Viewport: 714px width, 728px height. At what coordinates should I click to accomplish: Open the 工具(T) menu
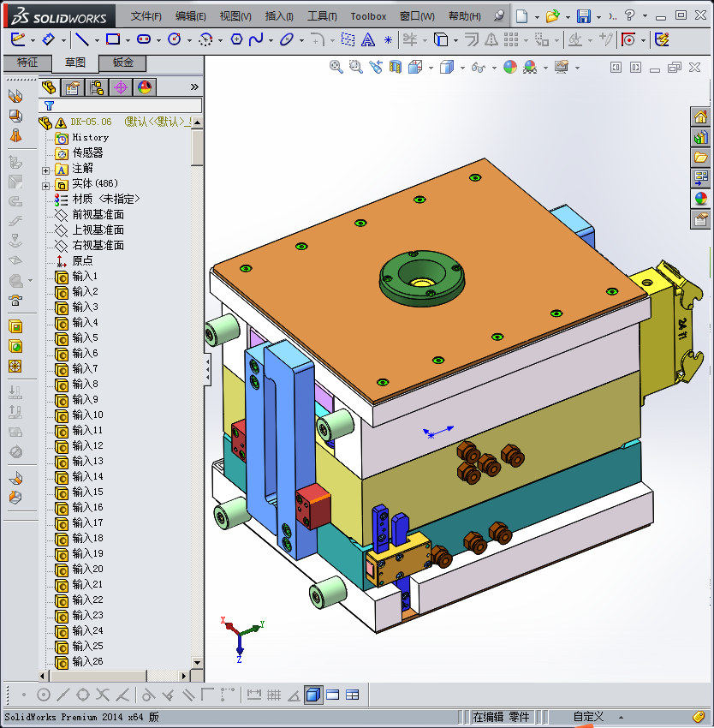pyautogui.click(x=322, y=16)
